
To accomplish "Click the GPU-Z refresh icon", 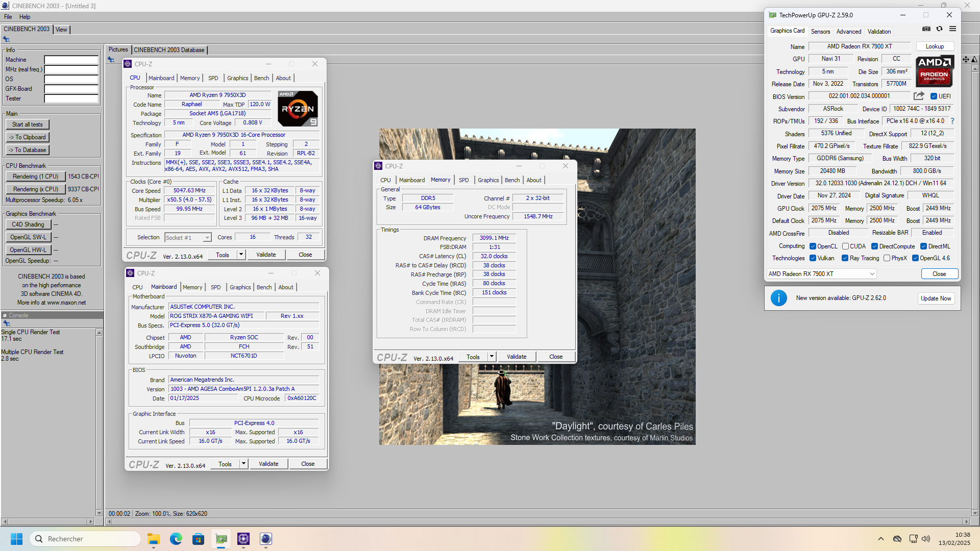I will (x=939, y=29).
